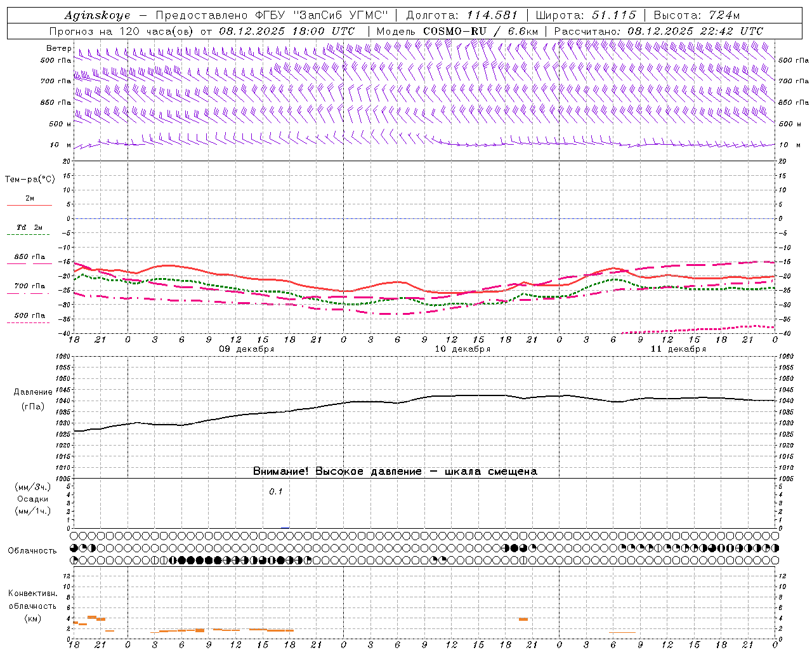The image size is (812, 650).
Task: Click the computed time 08.12.2025 22:42 UTC
Action: point(695,31)
